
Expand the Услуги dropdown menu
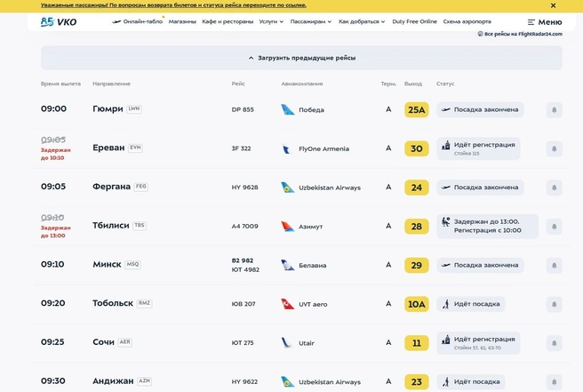coord(271,21)
